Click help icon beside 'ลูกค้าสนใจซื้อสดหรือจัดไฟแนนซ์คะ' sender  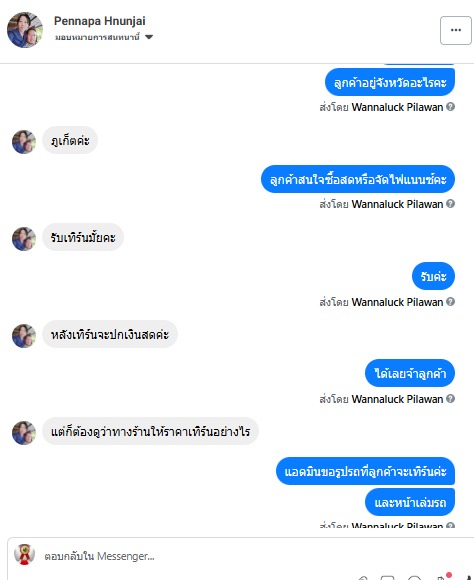(x=450, y=204)
